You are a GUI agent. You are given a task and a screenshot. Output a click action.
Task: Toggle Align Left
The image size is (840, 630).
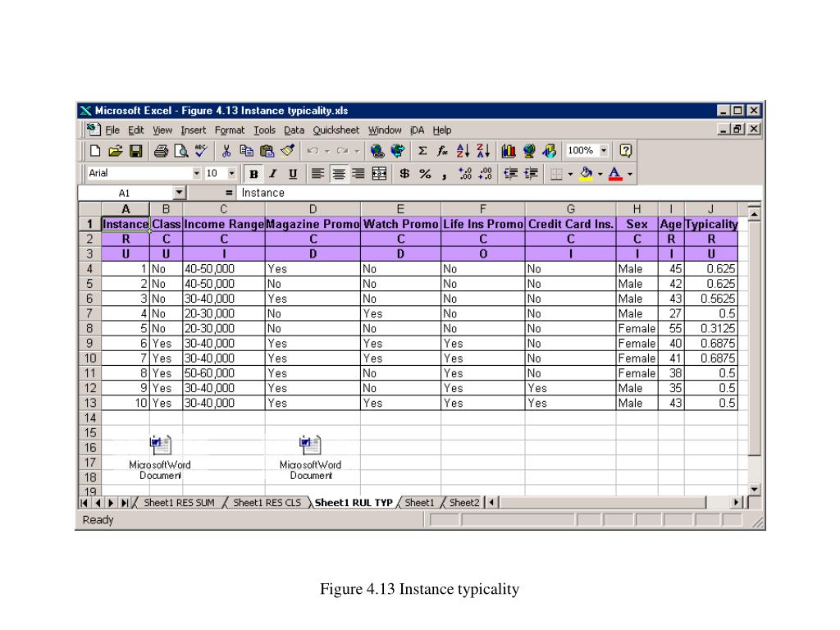(x=317, y=174)
